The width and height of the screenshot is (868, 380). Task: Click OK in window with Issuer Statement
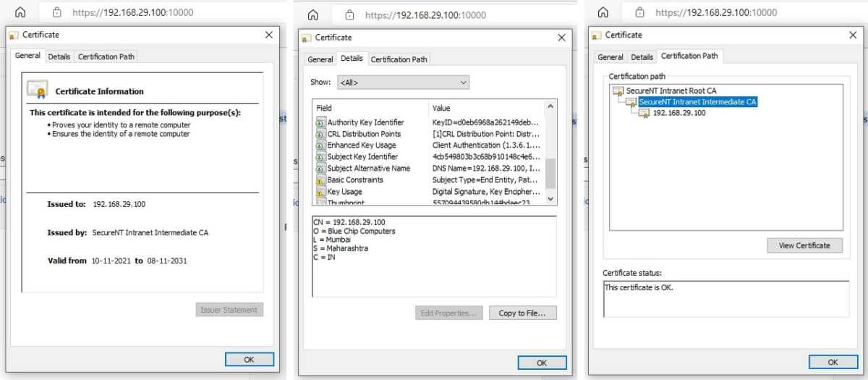pos(249,359)
